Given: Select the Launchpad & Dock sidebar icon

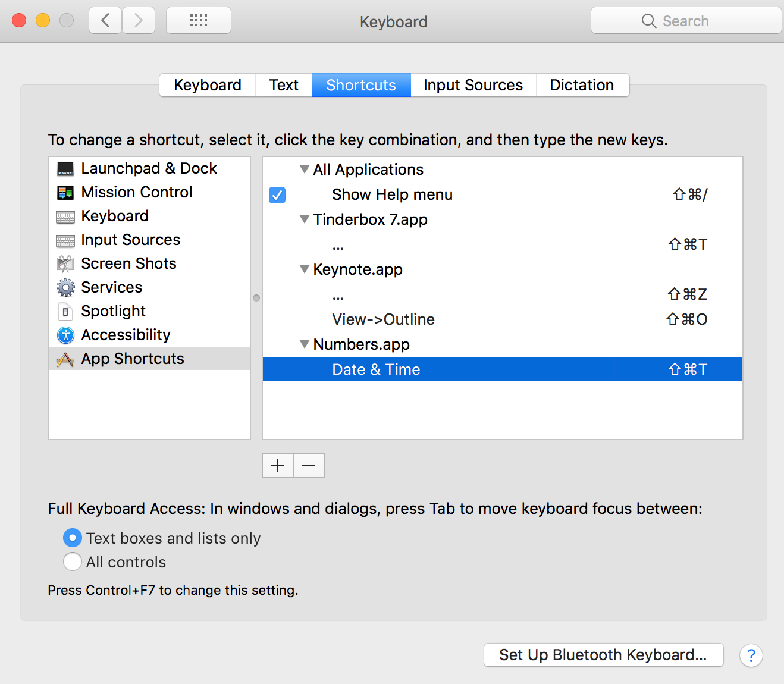Looking at the screenshot, I should click(x=65, y=168).
